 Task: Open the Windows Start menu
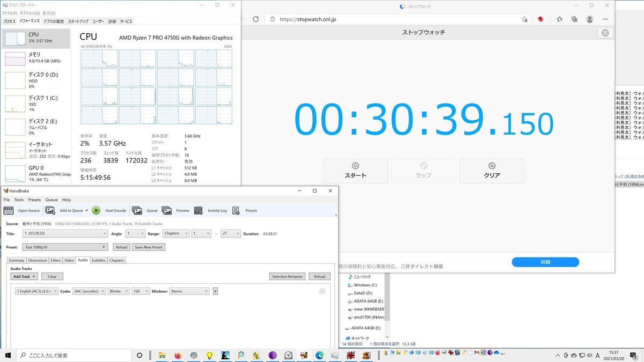coord(8,355)
